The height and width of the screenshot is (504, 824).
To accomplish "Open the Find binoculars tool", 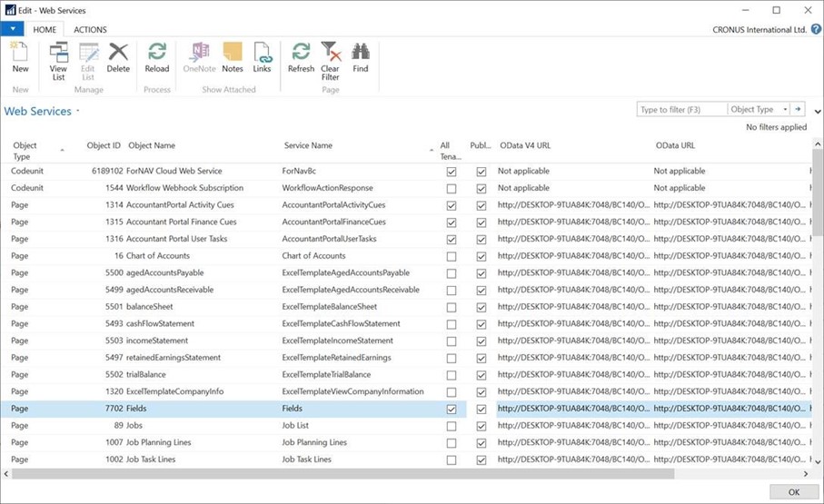I will (x=361, y=57).
